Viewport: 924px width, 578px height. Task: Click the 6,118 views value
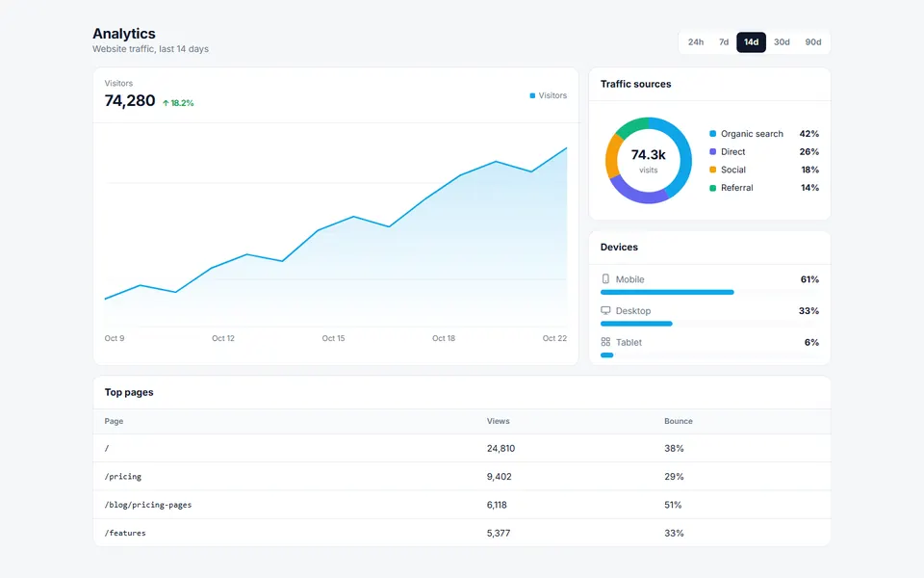(x=497, y=505)
